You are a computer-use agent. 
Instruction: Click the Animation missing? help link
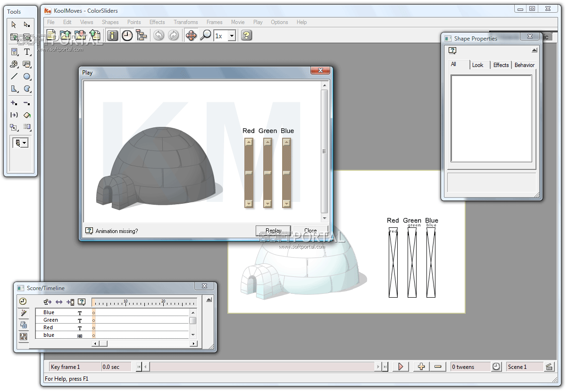point(117,231)
